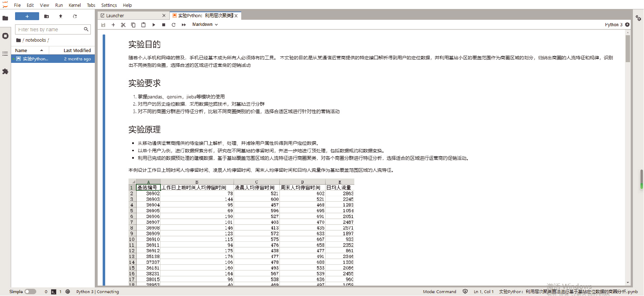Click the save notebook icon

(103, 25)
